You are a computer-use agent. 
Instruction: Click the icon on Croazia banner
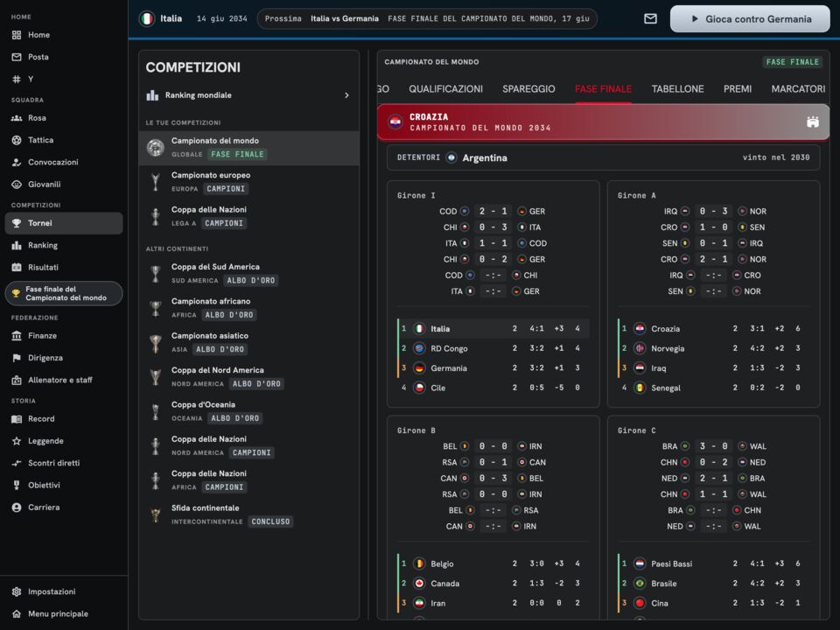[813, 122]
